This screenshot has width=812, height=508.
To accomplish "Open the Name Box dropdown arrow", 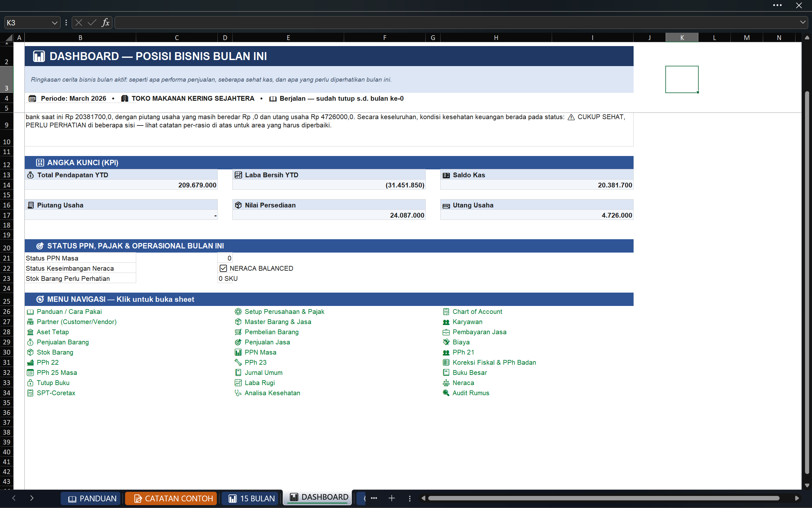I will [x=54, y=23].
